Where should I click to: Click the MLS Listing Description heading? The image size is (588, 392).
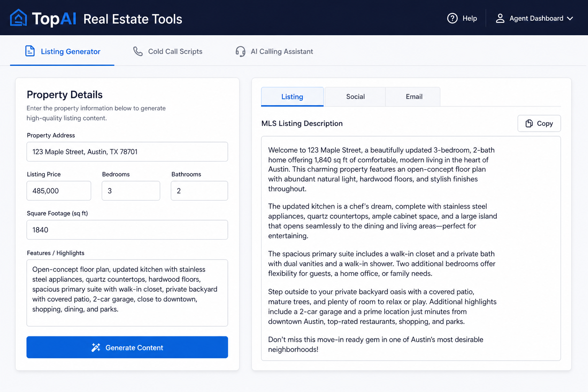pyautogui.click(x=302, y=123)
